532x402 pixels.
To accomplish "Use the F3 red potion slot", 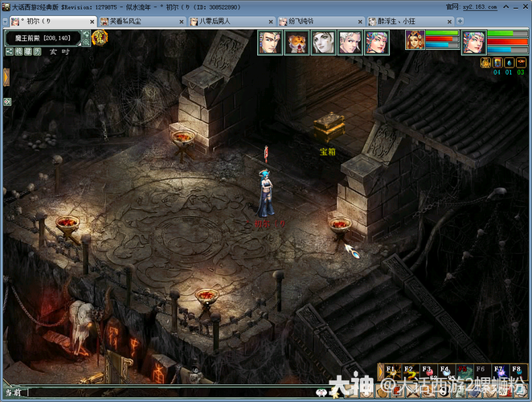I will [x=428, y=372].
